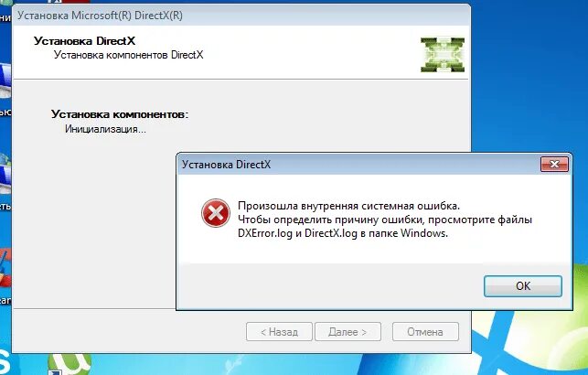
Task: Select the colorful paint desktop icon
Action: [5, 270]
